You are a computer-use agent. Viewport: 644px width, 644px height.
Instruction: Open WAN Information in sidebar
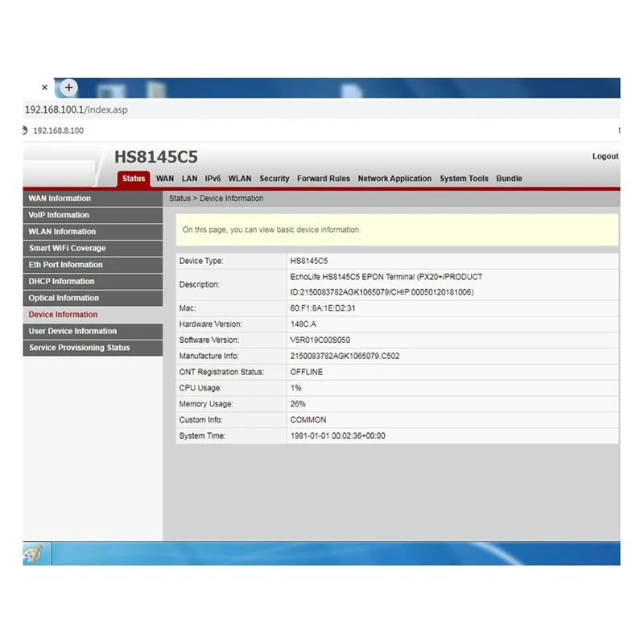pos(93,198)
